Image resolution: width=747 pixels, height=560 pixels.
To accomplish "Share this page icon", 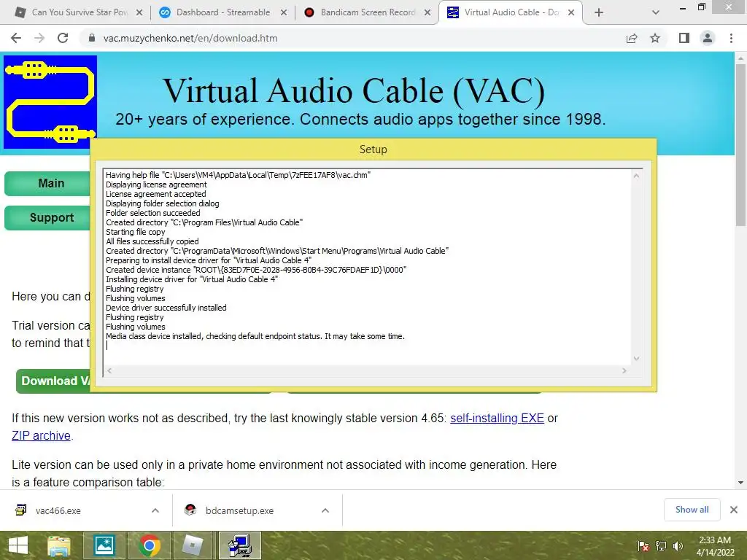I will click(632, 38).
